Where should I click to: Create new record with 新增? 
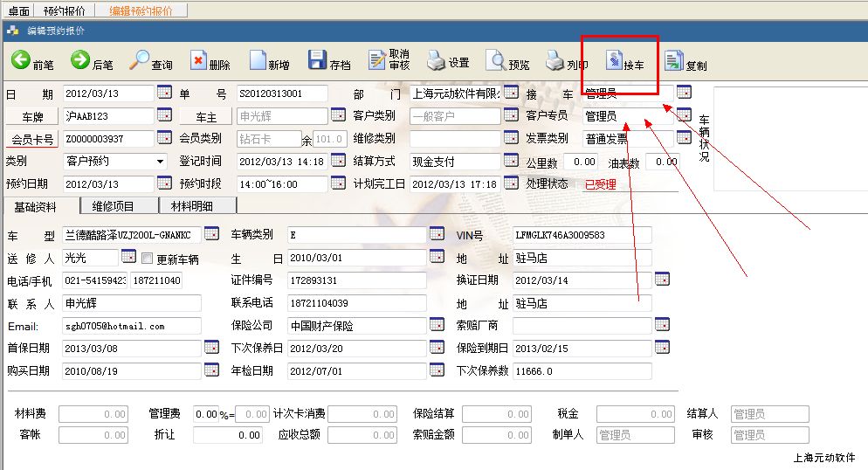(x=258, y=60)
